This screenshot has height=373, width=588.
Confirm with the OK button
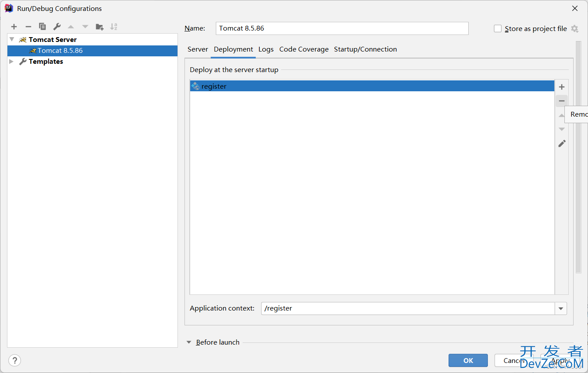[468, 360]
